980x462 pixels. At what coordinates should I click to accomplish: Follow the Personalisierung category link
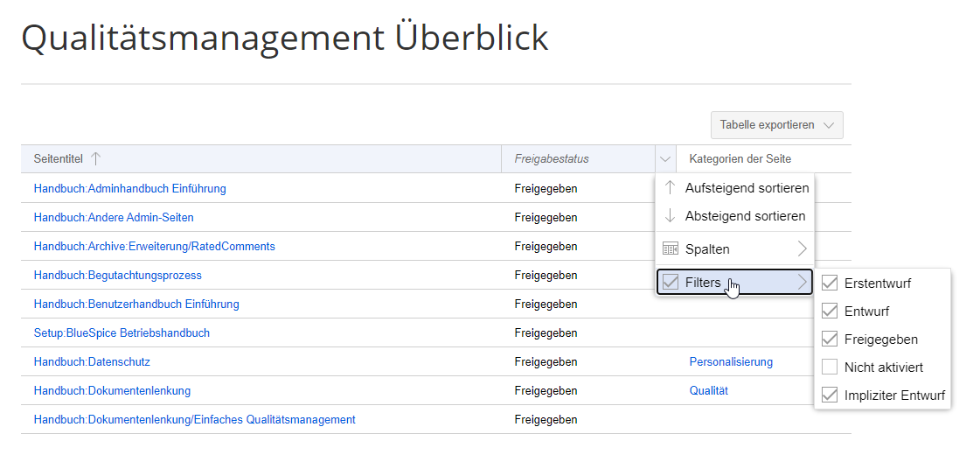731,361
